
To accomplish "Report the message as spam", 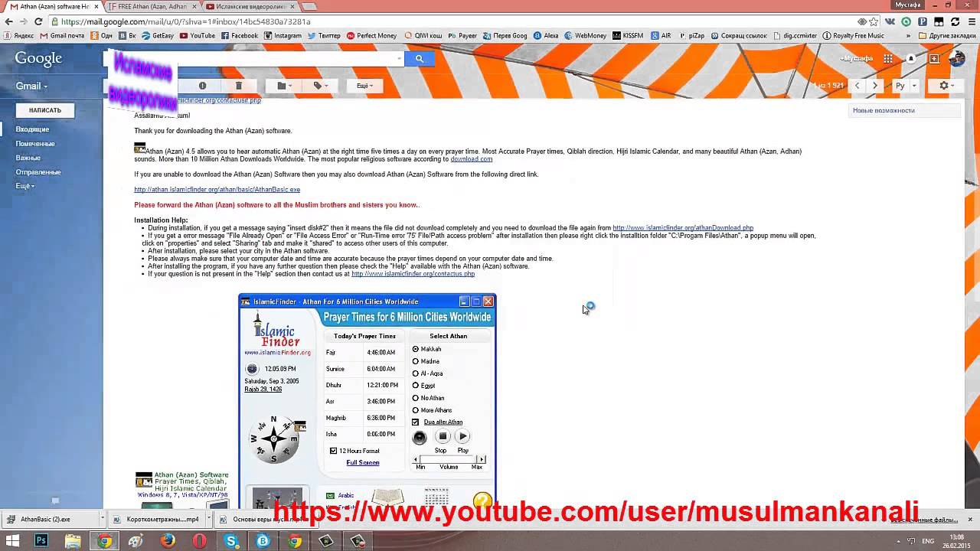I will [202, 86].
